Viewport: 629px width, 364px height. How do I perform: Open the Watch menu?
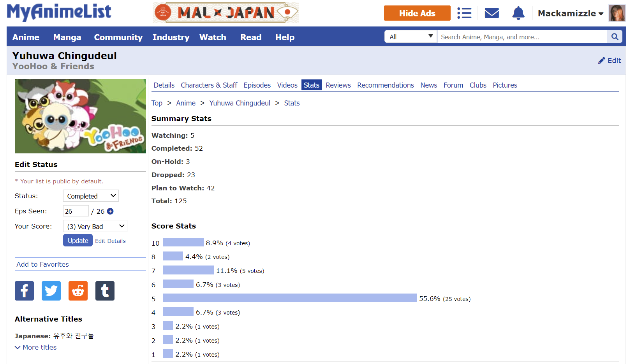coord(213,37)
